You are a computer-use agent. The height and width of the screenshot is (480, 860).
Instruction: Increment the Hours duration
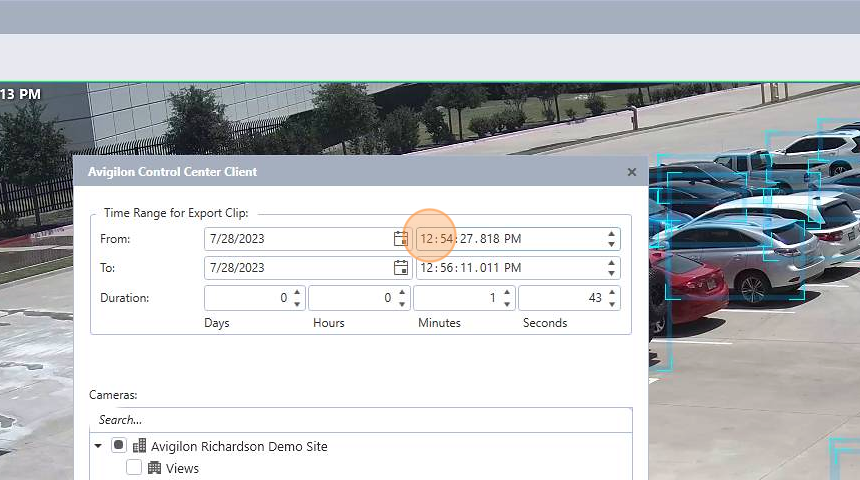[x=402, y=292]
